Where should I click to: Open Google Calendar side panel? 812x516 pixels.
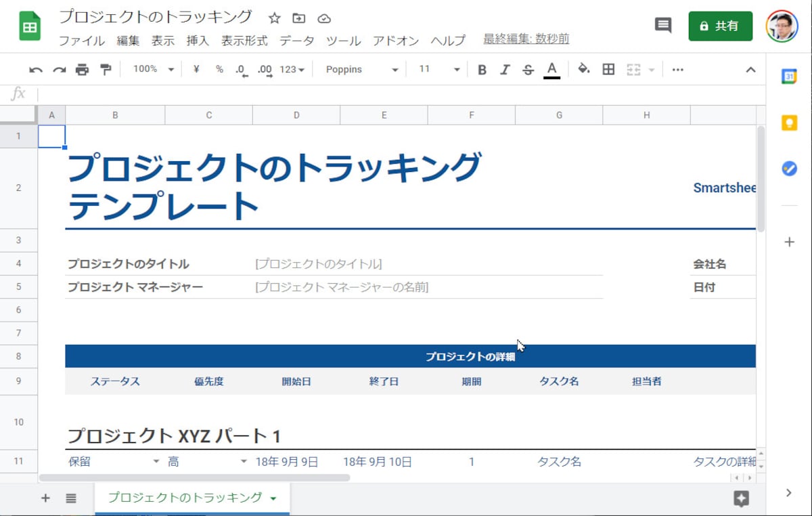point(789,77)
